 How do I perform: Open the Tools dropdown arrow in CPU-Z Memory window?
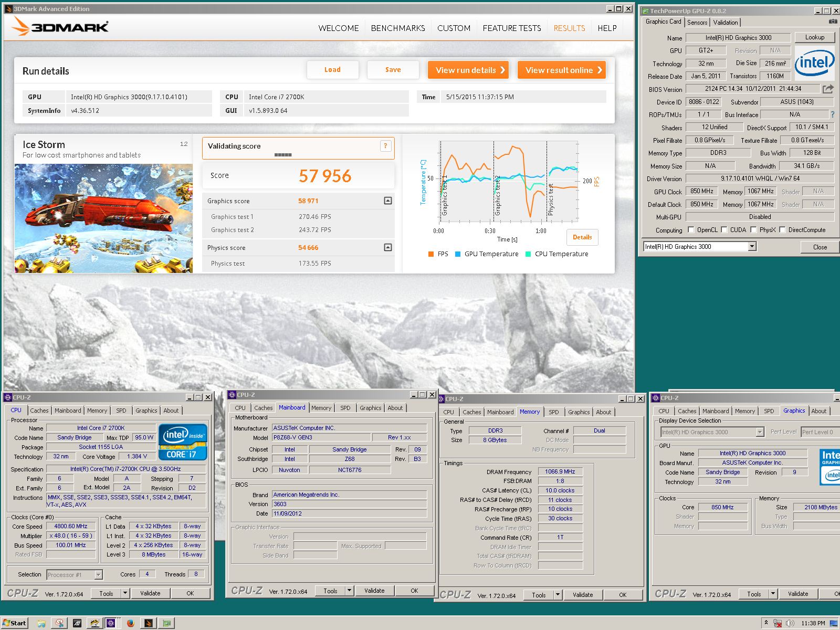558,595
